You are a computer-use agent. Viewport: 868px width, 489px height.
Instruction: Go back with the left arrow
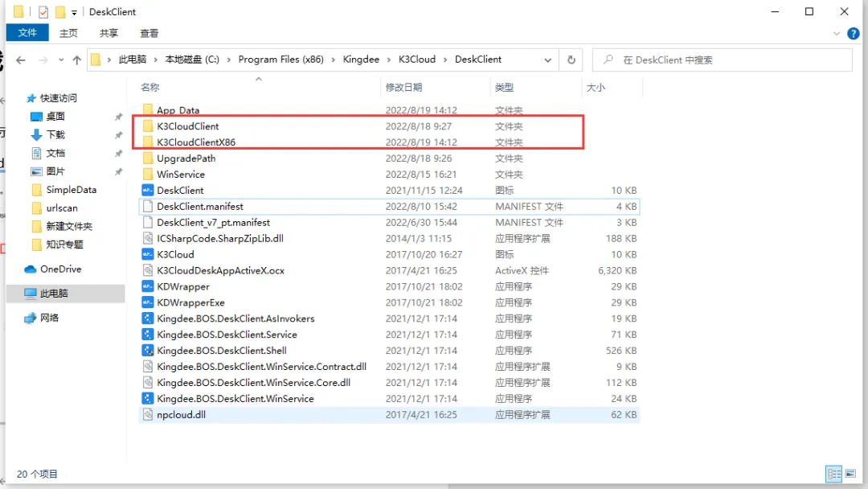tap(21, 60)
